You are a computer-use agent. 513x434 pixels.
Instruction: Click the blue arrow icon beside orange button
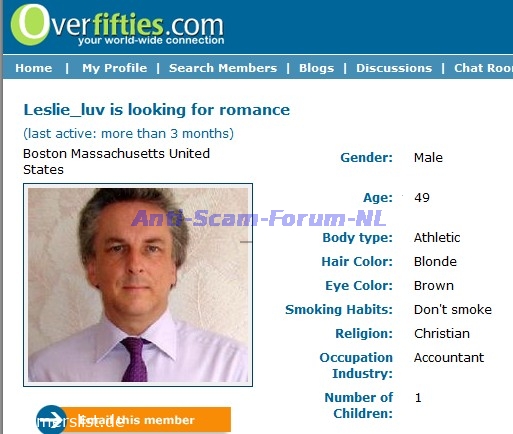(51, 419)
